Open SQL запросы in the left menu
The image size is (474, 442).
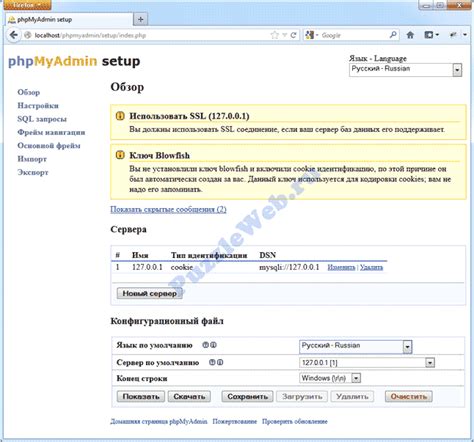[42, 119]
